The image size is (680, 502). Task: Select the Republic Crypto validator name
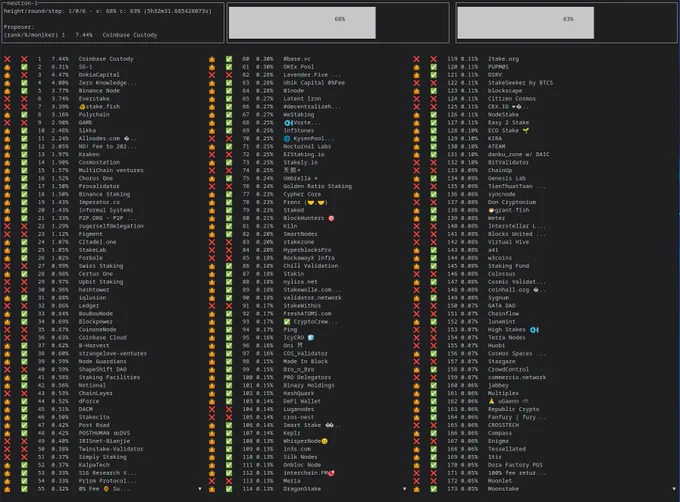click(513, 409)
